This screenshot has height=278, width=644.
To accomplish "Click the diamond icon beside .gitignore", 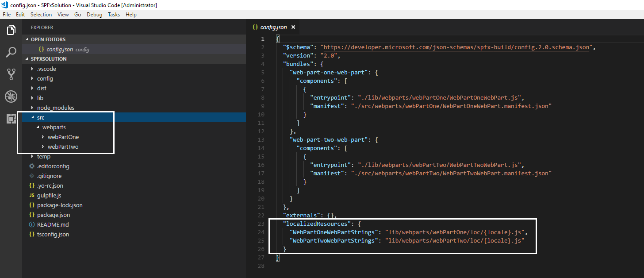I will click(32, 176).
